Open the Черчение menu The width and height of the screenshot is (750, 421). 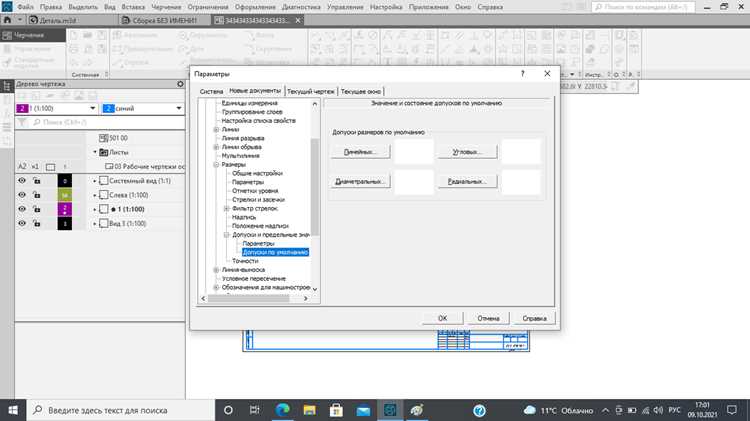point(166,7)
